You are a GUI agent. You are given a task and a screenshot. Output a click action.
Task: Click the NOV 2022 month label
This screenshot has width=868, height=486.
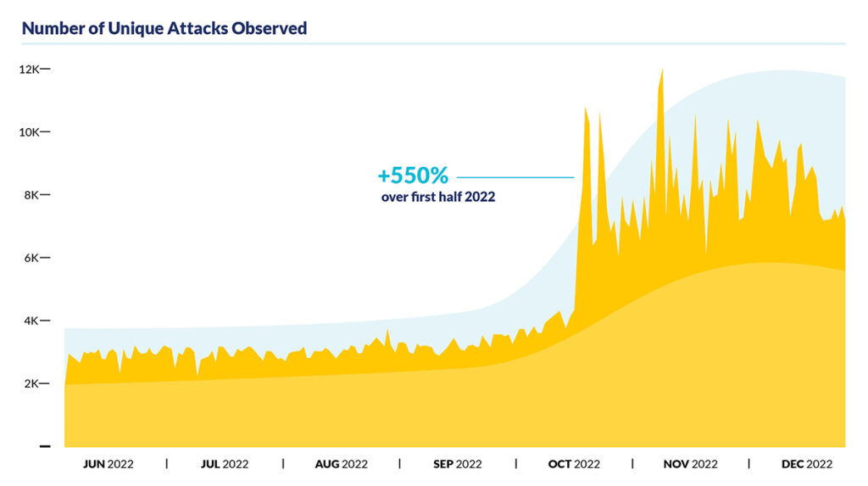click(690, 464)
